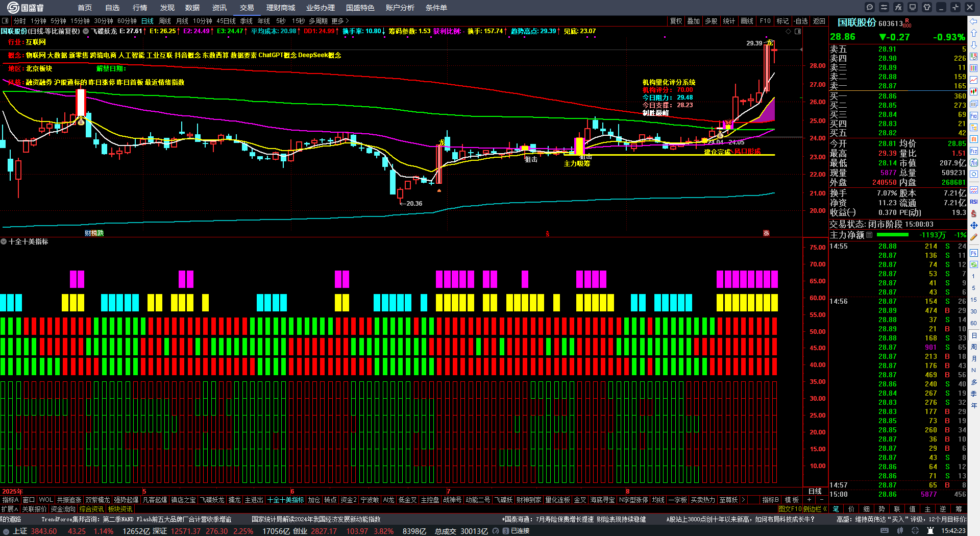Click the crosshair target icon in status bar

(915, 531)
